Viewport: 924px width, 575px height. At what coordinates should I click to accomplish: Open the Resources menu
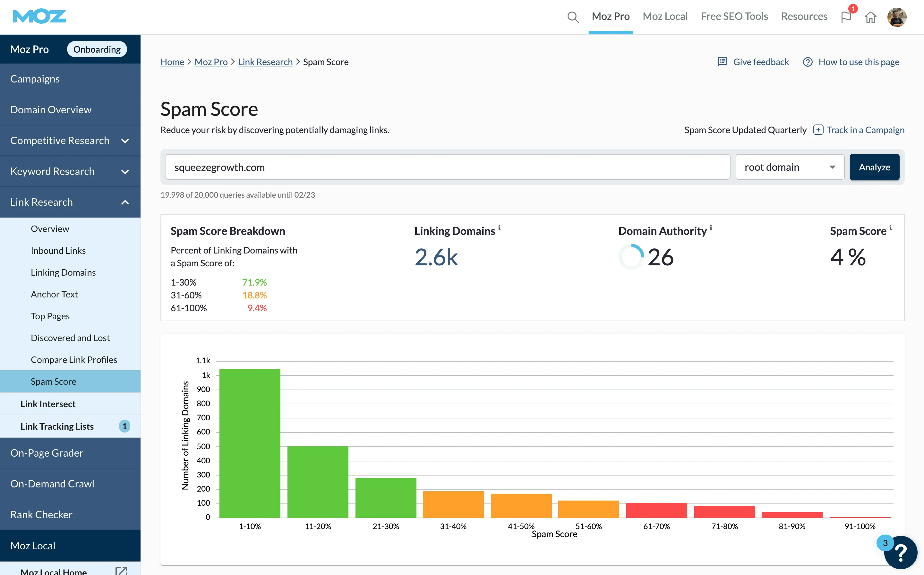click(x=804, y=16)
